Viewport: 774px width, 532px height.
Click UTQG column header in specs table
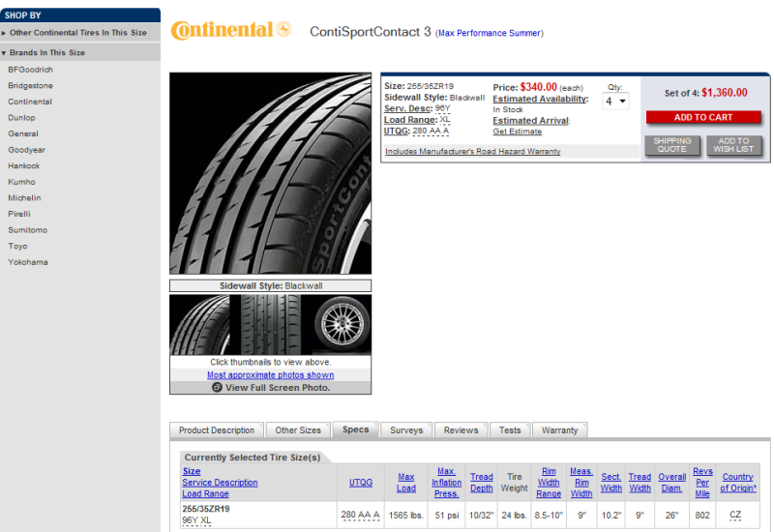[x=361, y=483]
